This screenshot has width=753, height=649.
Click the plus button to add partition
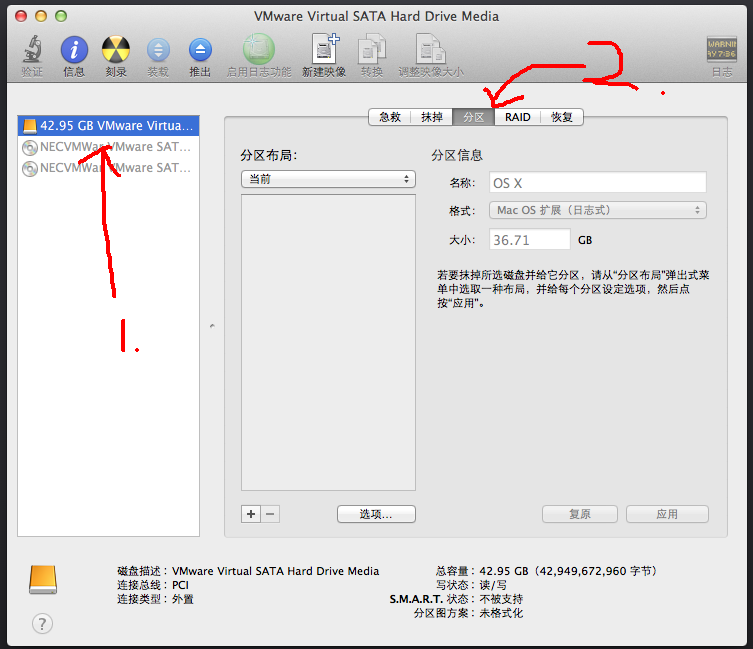[251, 514]
